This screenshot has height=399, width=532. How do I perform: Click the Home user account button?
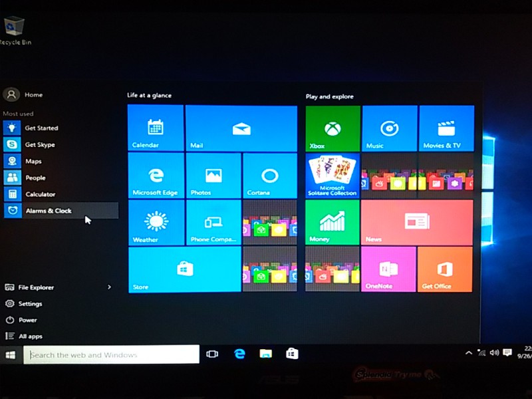pyautogui.click(x=23, y=94)
